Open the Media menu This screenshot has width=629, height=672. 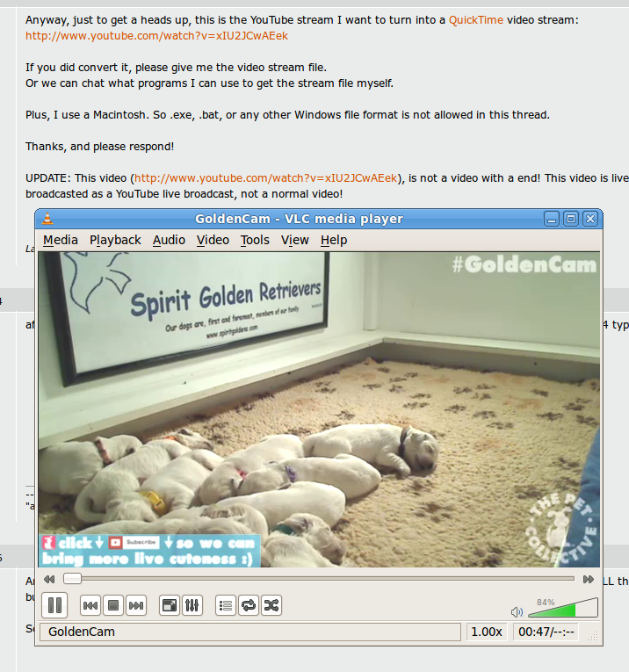[61, 240]
